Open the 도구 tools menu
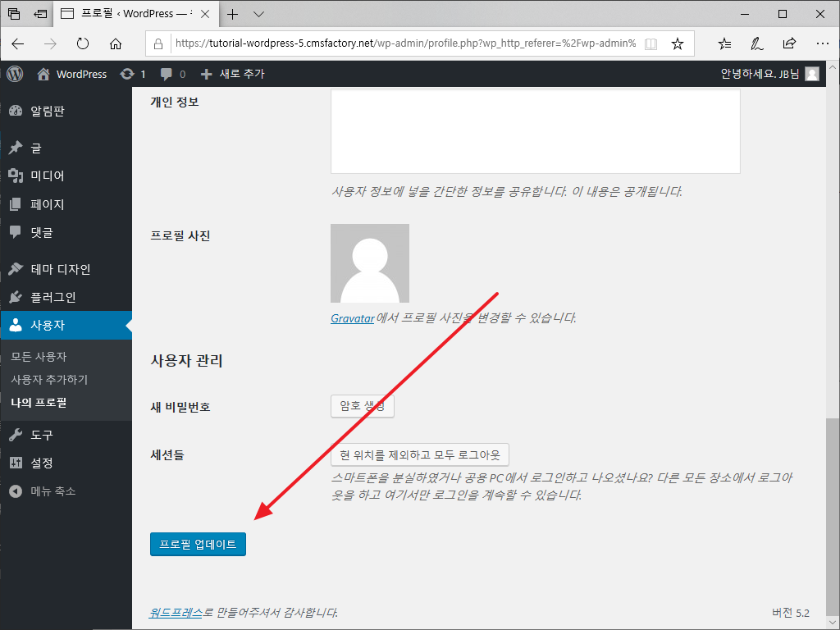The image size is (840, 630). tap(66, 435)
